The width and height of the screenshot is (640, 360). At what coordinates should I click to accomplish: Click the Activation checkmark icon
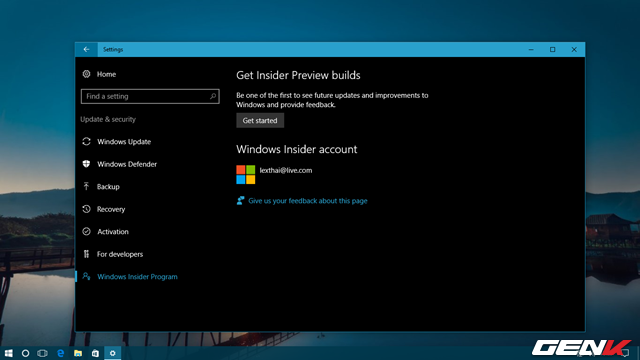[x=86, y=231]
